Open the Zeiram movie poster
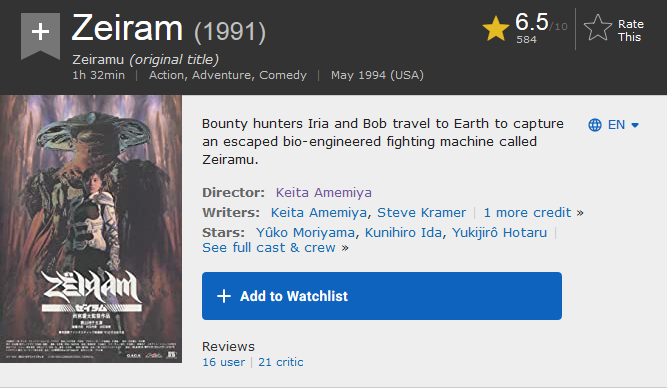 tap(91, 229)
